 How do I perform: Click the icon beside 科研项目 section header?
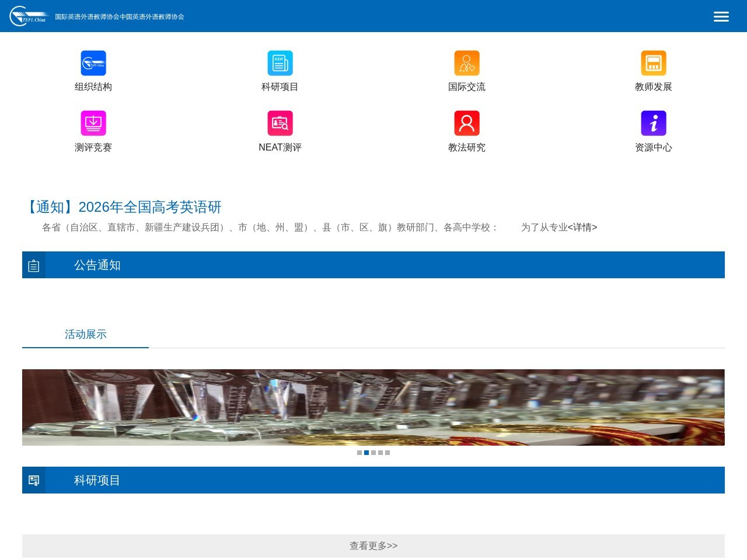tap(34, 481)
